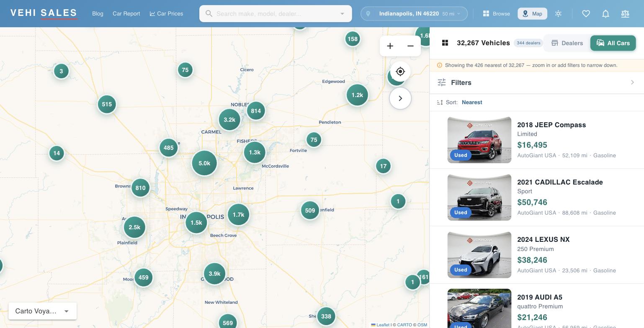Open the Car Report page
The width and height of the screenshot is (644, 328).
point(126,14)
